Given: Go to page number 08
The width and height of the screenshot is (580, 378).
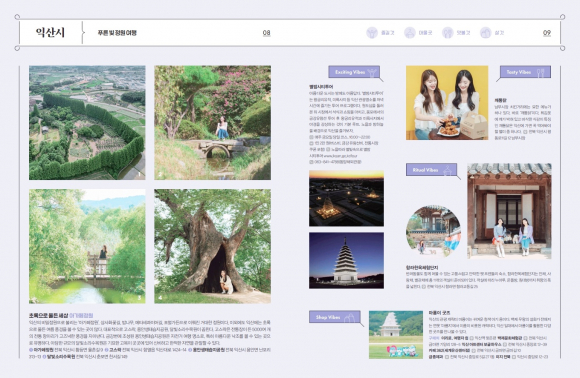Looking at the screenshot, I should pos(266,33).
